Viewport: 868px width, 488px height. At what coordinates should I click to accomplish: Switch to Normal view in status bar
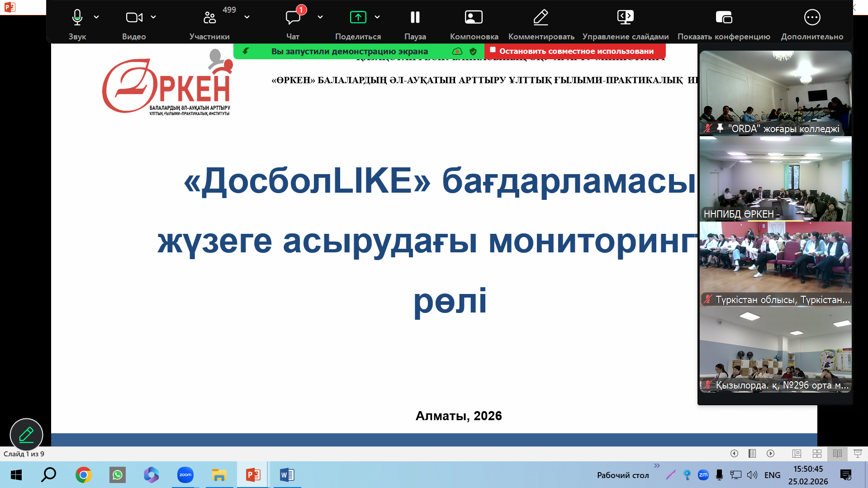click(x=797, y=454)
